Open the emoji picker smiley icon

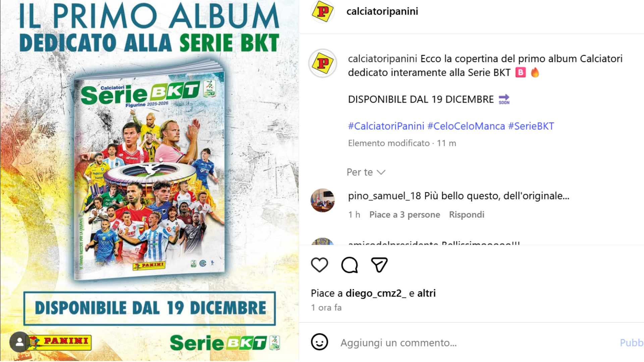319,342
